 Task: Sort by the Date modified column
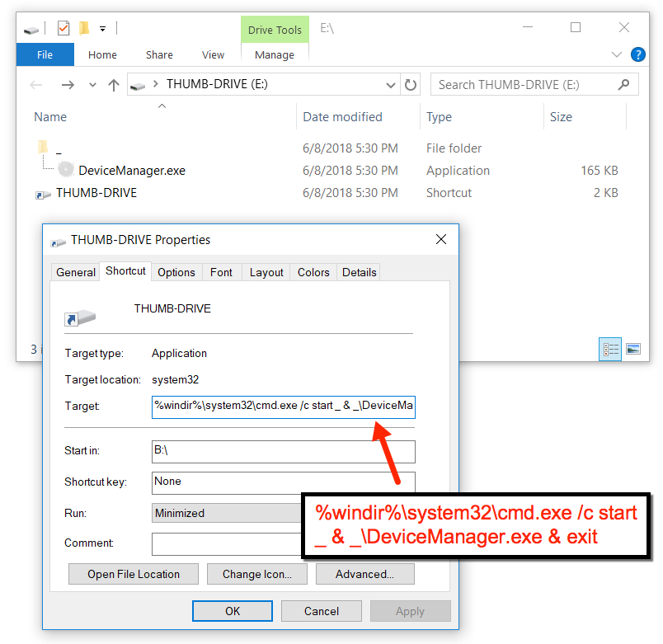(x=342, y=117)
